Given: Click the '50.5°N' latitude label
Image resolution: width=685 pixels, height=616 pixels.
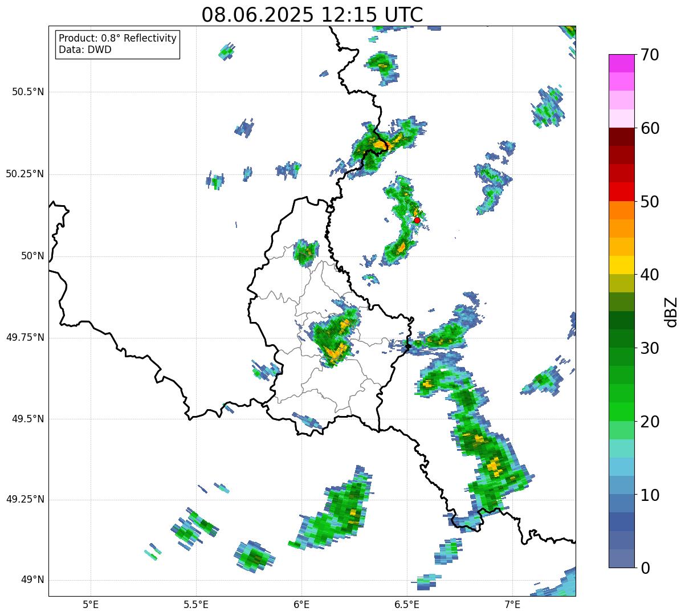Looking at the screenshot, I should pos(28,92).
